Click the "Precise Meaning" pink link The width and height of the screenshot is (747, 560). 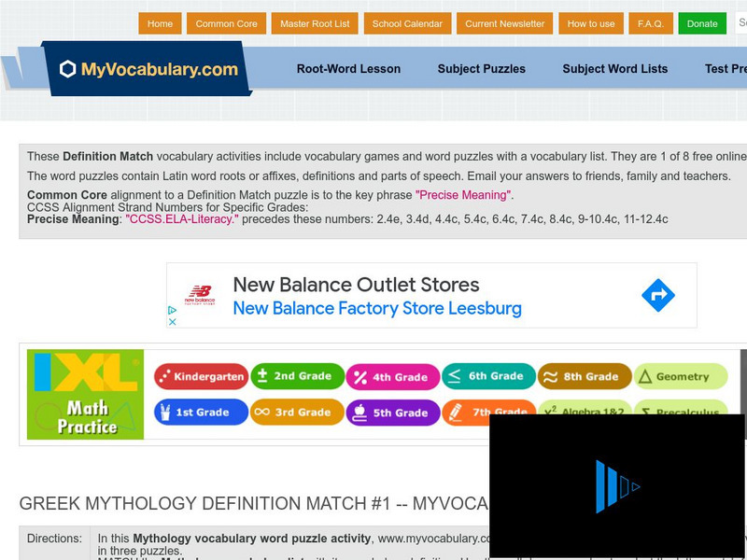coord(463,195)
